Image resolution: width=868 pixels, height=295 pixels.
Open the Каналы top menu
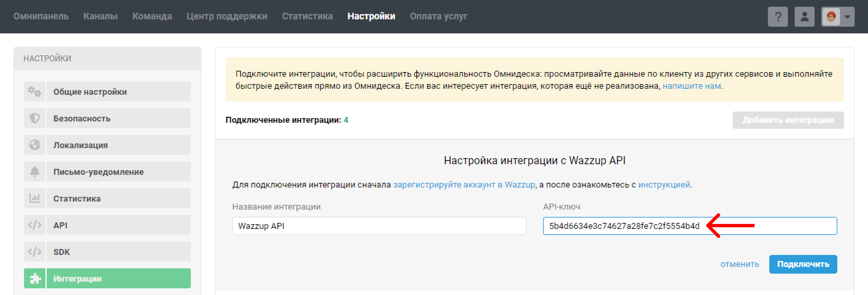click(100, 16)
